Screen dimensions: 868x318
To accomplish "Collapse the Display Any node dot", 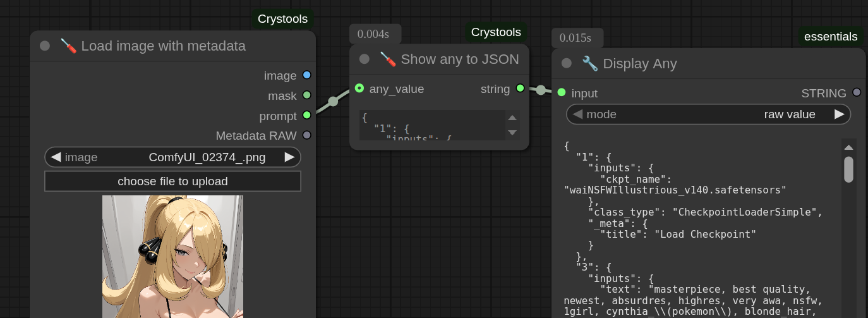I will click(567, 63).
